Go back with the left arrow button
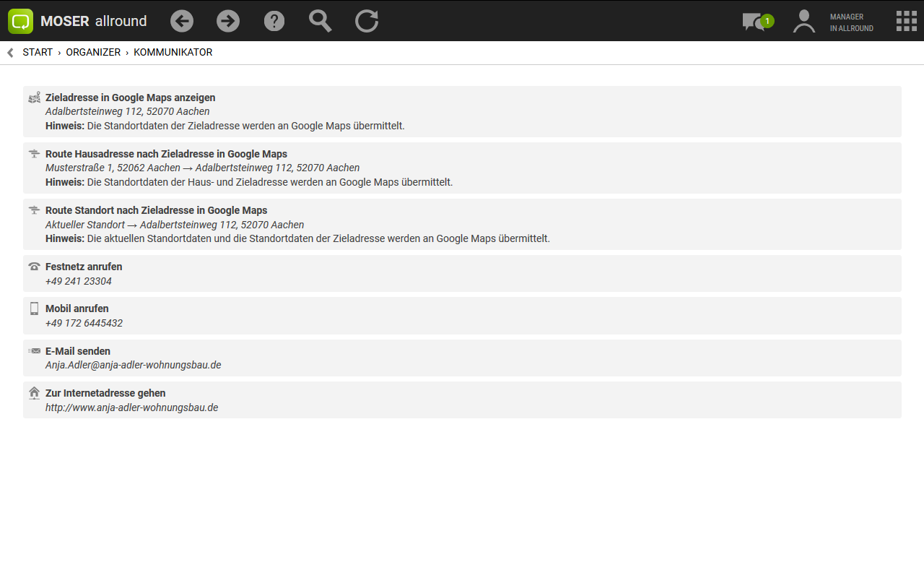924x578 pixels. [x=182, y=21]
